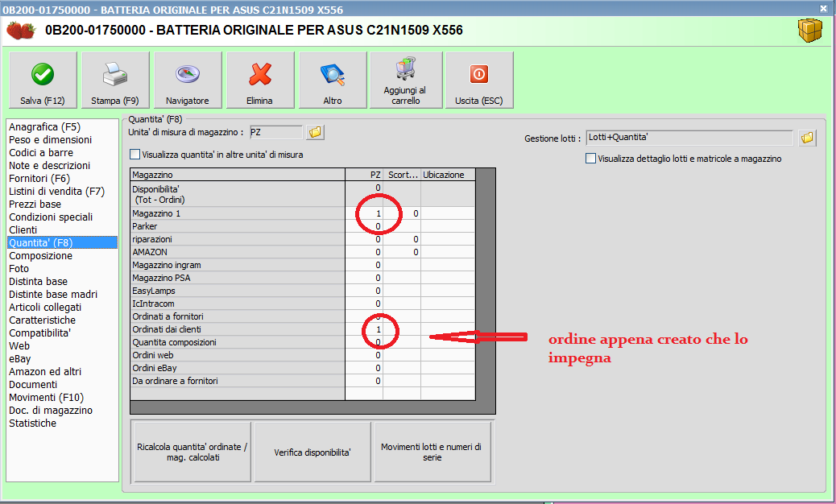Open Fornitori (F6) section
836x504 pixels.
tap(39, 179)
